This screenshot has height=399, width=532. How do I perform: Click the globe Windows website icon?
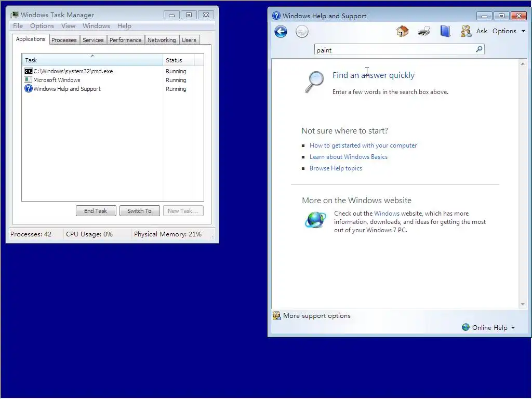(315, 220)
